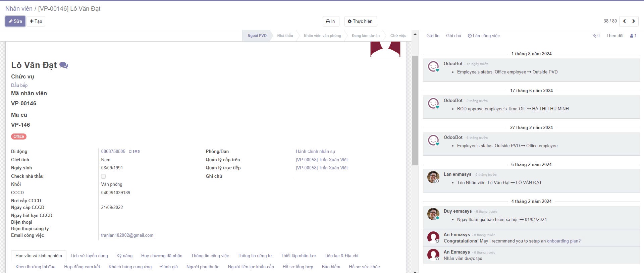The height and width of the screenshot is (273, 644).
Task: Set status to Chờ việc
Action: tap(398, 36)
